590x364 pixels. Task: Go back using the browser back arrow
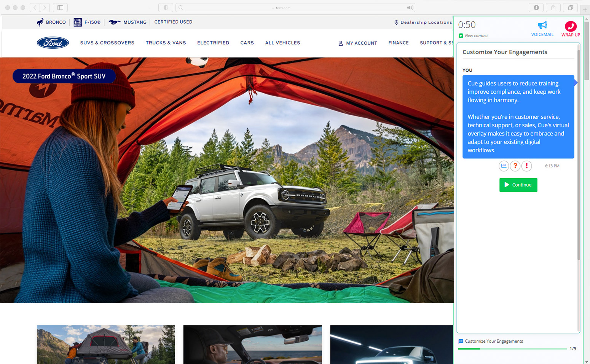pos(35,8)
